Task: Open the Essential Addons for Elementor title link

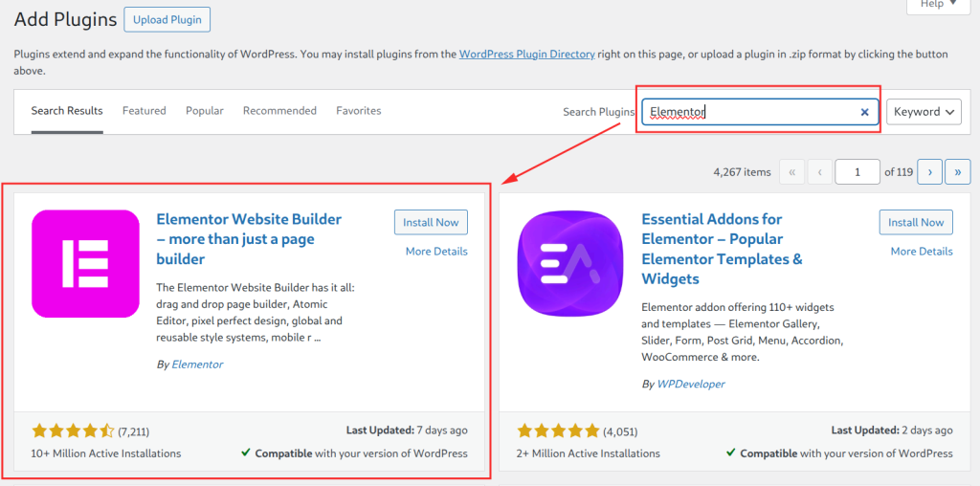Action: 722,249
